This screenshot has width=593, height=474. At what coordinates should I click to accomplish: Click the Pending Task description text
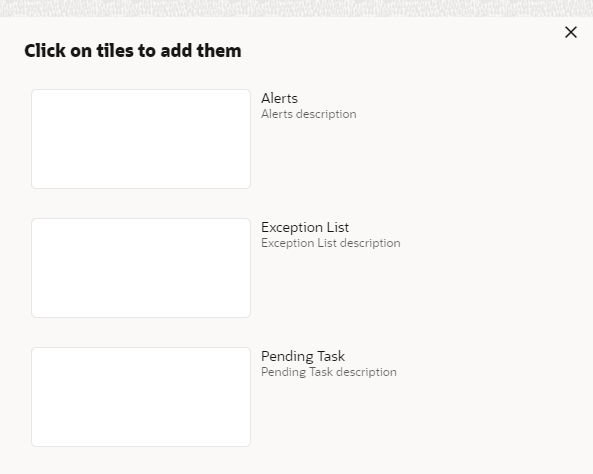pos(329,372)
